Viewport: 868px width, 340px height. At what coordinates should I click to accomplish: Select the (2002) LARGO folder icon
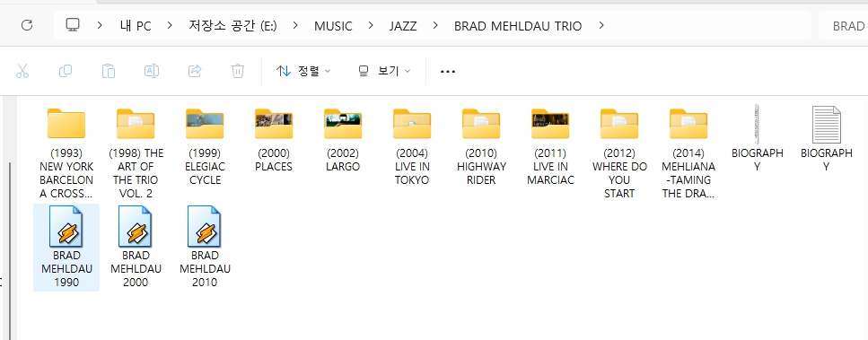(343, 123)
